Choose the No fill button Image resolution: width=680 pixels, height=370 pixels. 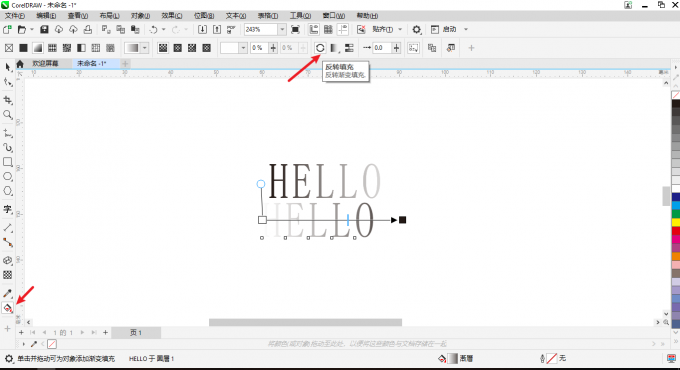pyautogui.click(x=9, y=48)
